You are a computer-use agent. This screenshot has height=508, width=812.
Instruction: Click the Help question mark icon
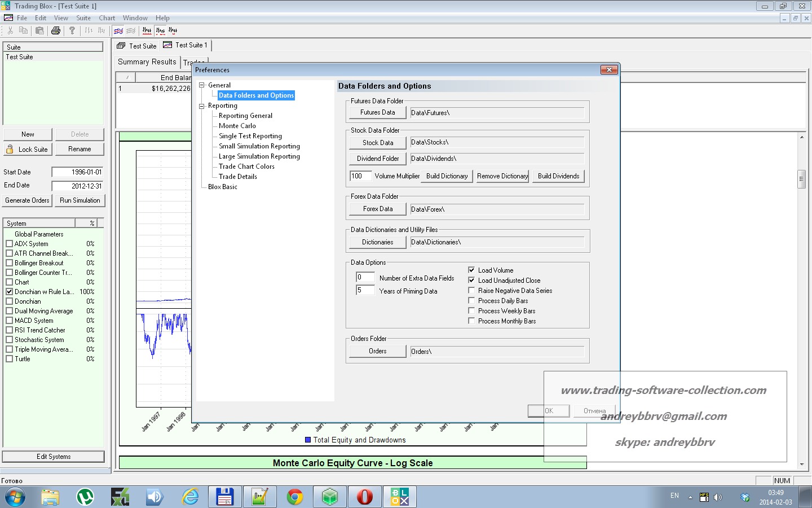(72, 30)
